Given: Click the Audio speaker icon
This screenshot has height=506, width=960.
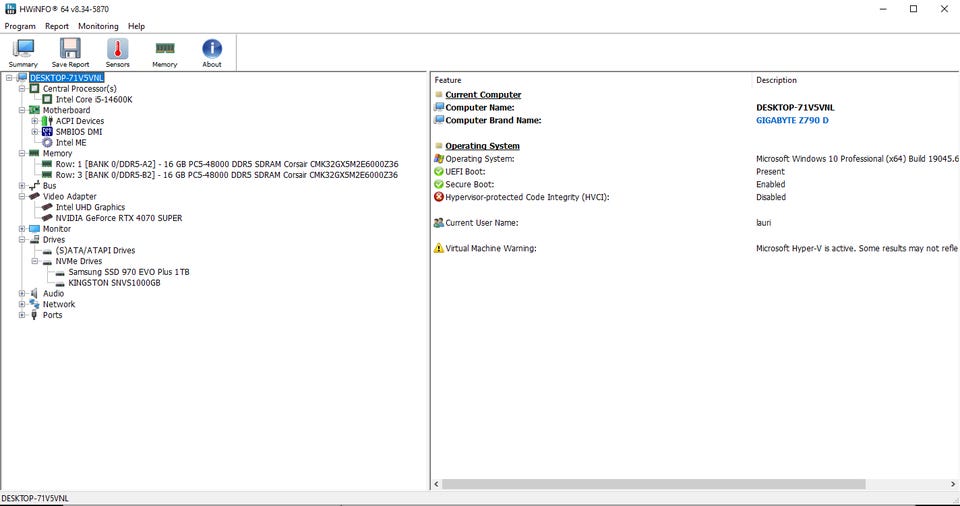Looking at the screenshot, I should (34, 293).
